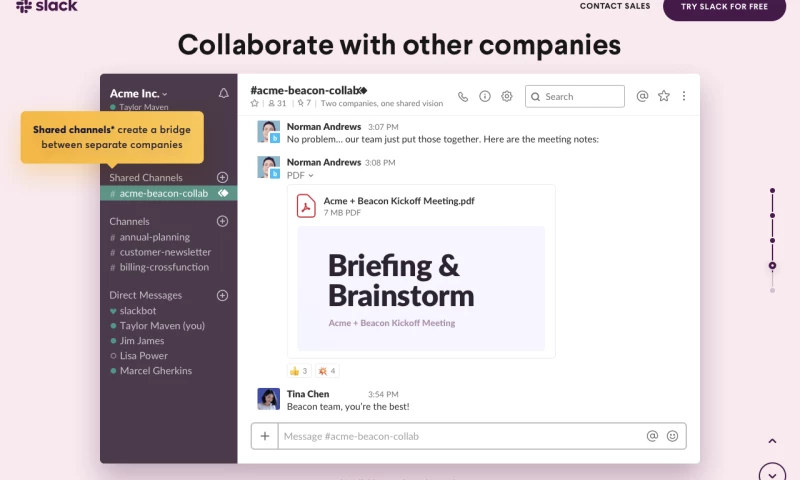Click the plus attach button in message box

(x=265, y=436)
